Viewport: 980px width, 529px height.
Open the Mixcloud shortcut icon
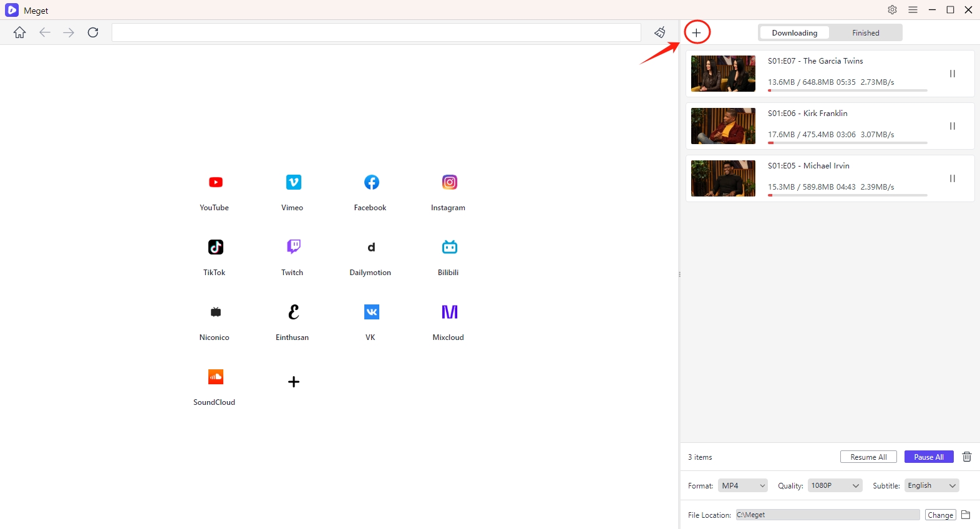[x=449, y=312]
